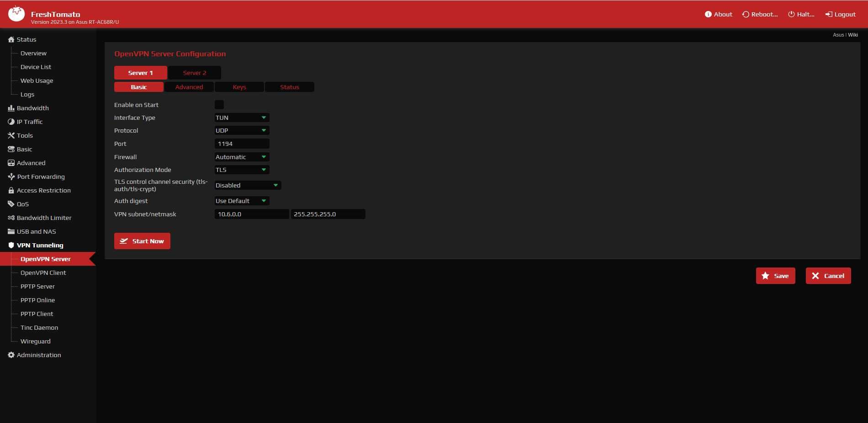The image size is (868, 423).
Task: Open the Authorization Mode dropdown
Action: 242,170
